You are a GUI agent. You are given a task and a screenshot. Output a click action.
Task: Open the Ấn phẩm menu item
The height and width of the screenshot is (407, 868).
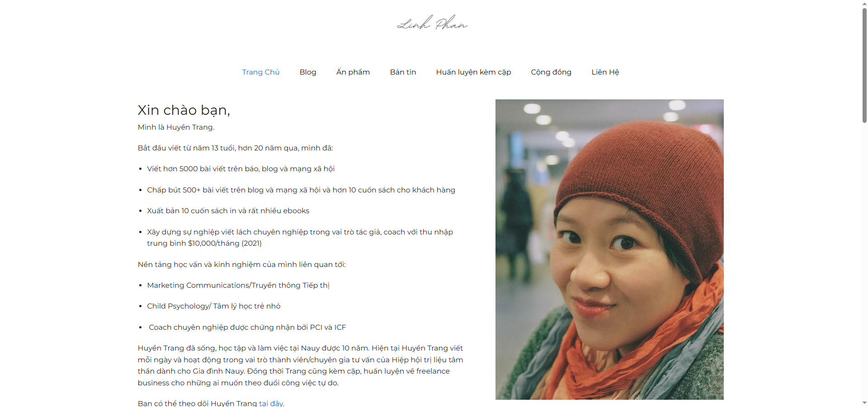(x=353, y=72)
